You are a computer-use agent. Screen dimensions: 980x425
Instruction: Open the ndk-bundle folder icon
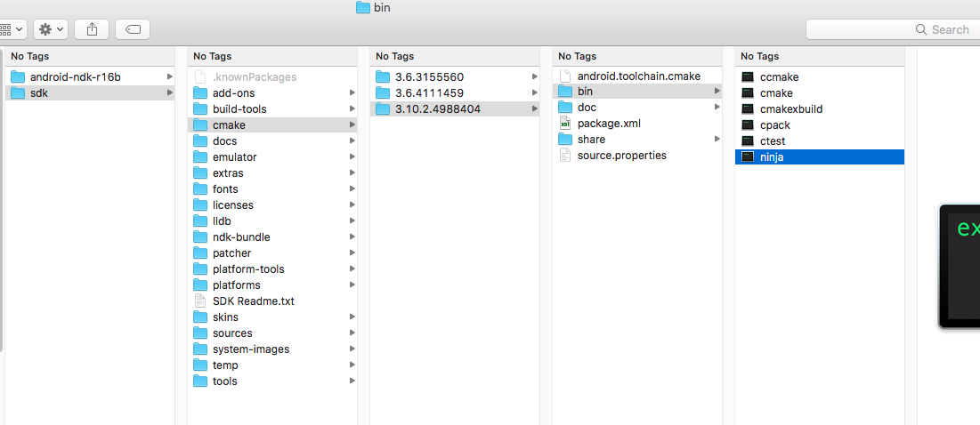[x=200, y=237]
